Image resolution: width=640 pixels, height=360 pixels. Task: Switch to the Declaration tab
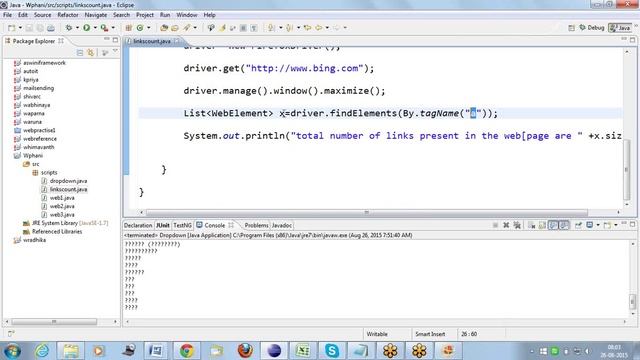coord(138,225)
